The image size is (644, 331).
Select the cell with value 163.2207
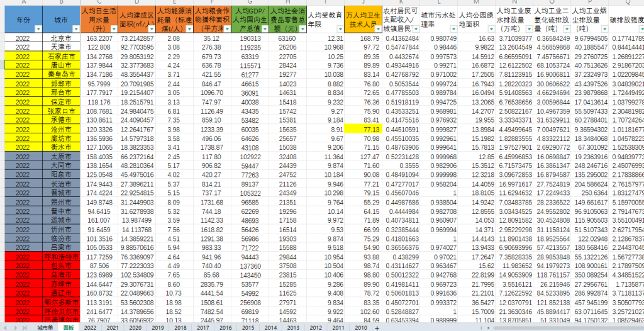[x=99, y=38]
